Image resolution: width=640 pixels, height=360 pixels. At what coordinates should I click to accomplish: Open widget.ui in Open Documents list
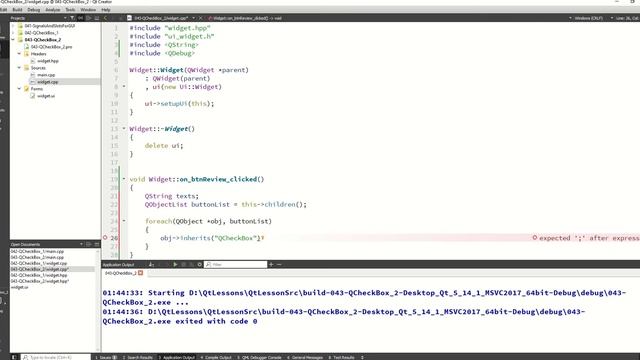click(20, 287)
